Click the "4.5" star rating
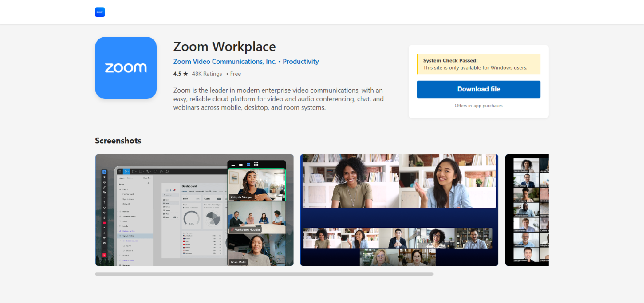 [181, 74]
